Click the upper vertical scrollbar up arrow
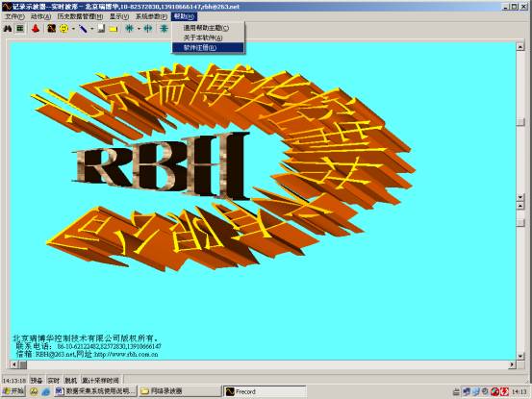 click(520, 46)
